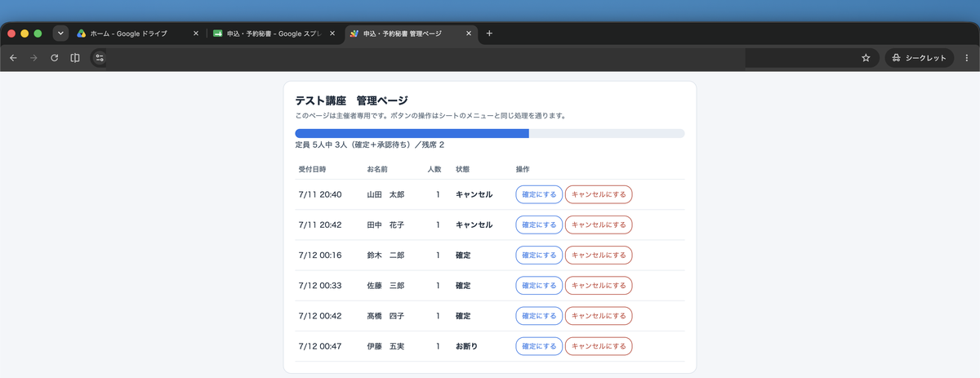Click 確定にする for 鈴木 二郎
Viewport: 980px width, 378px height.
[x=539, y=255]
